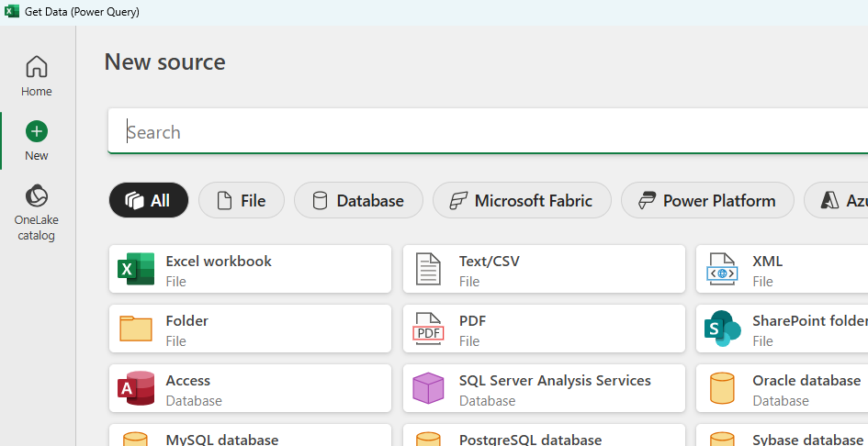
Task: Click the purple SQL Server Analysis Services cube
Action: pyautogui.click(x=428, y=388)
